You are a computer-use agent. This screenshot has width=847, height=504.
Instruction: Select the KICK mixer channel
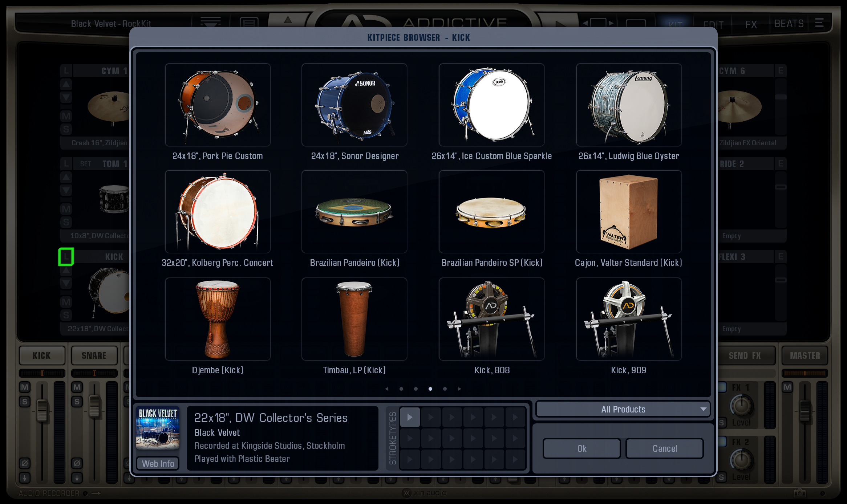pyautogui.click(x=42, y=355)
